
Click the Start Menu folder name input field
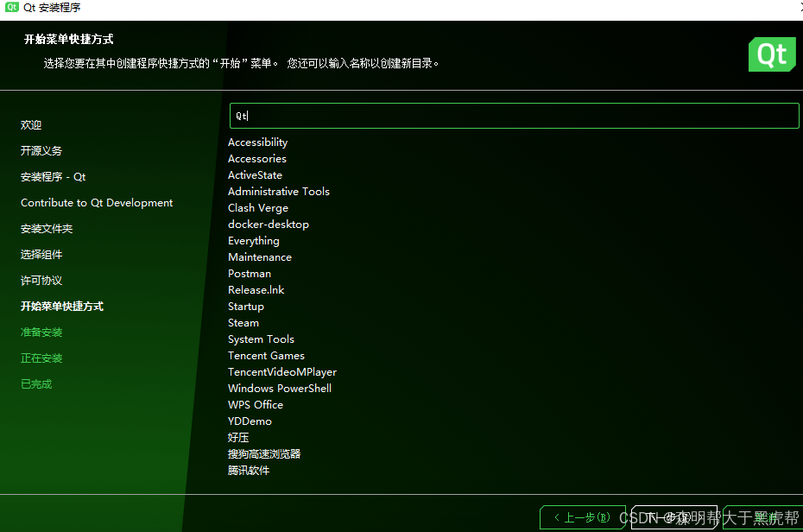tap(514, 116)
